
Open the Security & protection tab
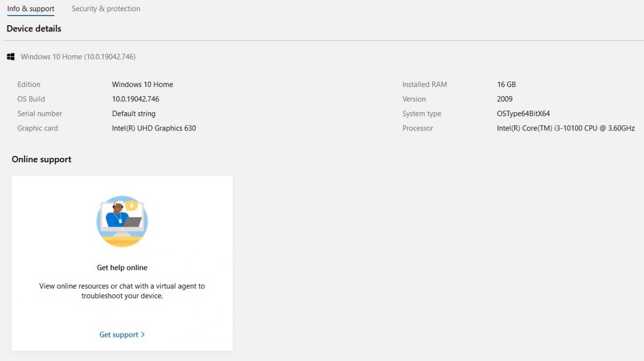click(x=106, y=9)
